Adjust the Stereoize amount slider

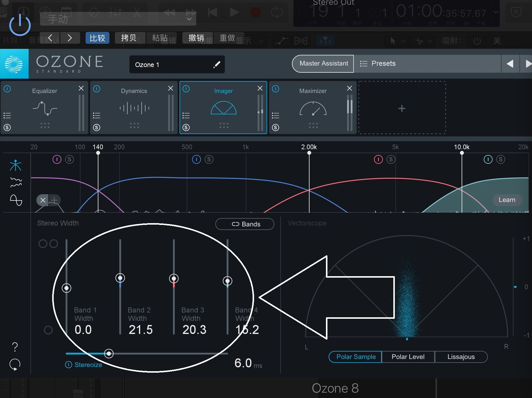click(109, 354)
